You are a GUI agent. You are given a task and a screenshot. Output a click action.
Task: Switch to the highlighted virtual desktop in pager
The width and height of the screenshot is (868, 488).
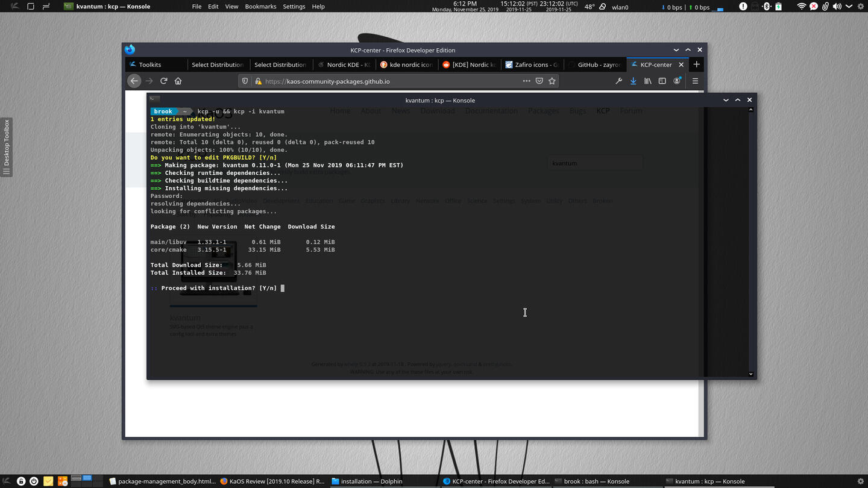click(x=87, y=478)
